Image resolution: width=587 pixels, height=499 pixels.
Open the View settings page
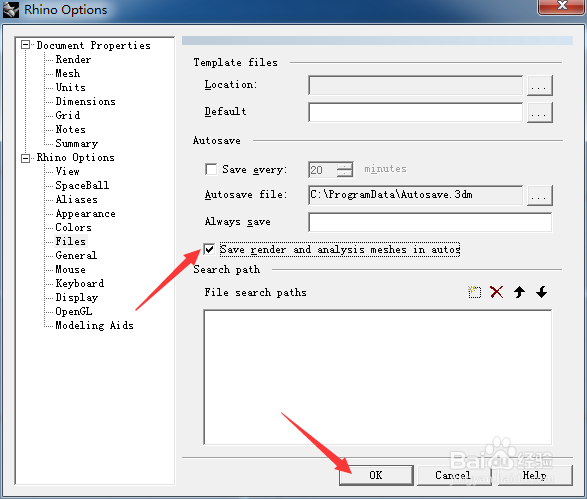click(x=68, y=171)
